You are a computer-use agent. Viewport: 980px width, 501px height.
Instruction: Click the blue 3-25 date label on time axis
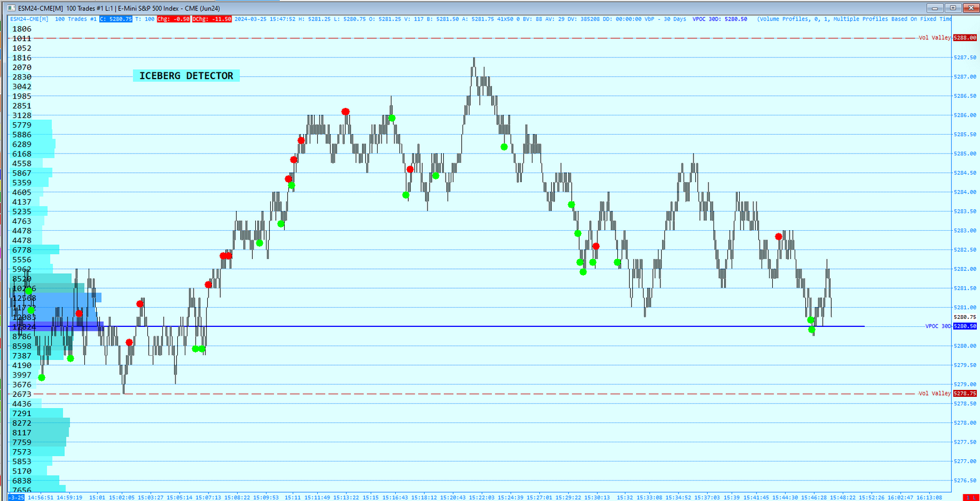[16, 497]
